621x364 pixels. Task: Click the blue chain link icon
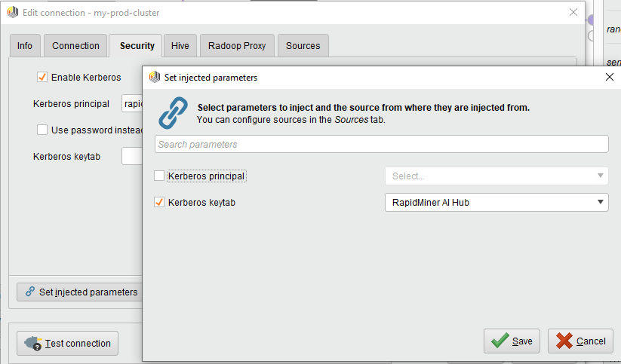[173, 112]
